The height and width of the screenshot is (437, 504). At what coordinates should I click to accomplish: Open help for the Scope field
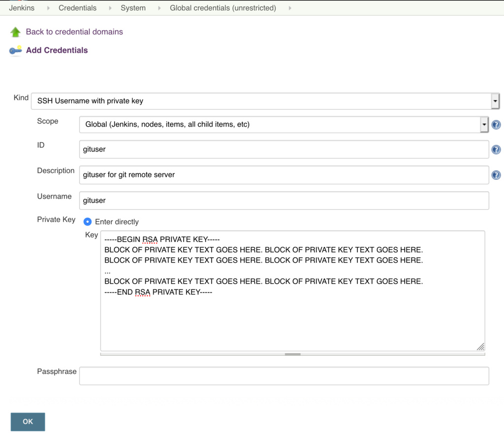496,125
